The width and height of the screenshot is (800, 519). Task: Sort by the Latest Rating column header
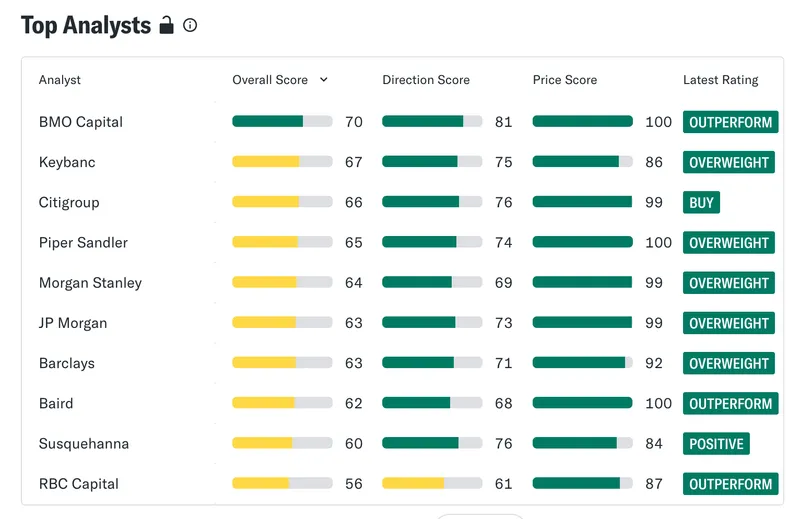[720, 80]
